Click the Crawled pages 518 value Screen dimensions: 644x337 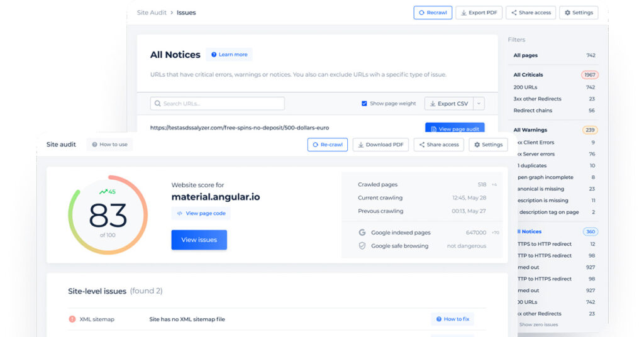click(482, 185)
